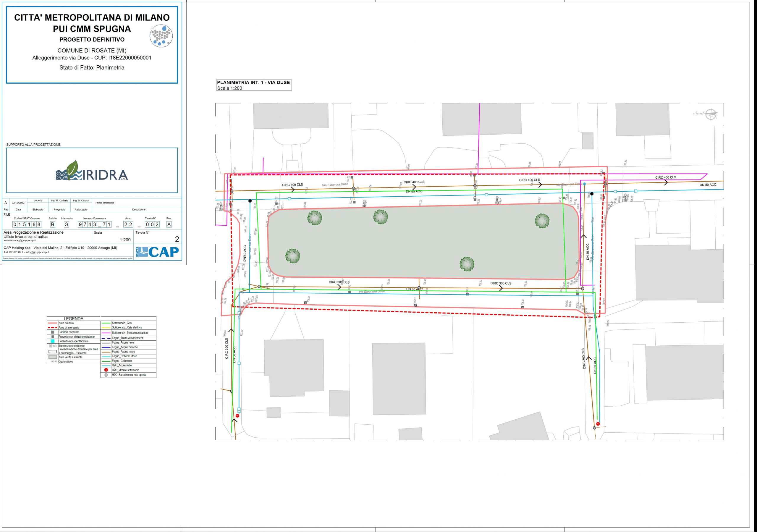The height and width of the screenshot is (532, 757).
Task: Click the red hydrant symbol in legend
Action: click(x=106, y=370)
